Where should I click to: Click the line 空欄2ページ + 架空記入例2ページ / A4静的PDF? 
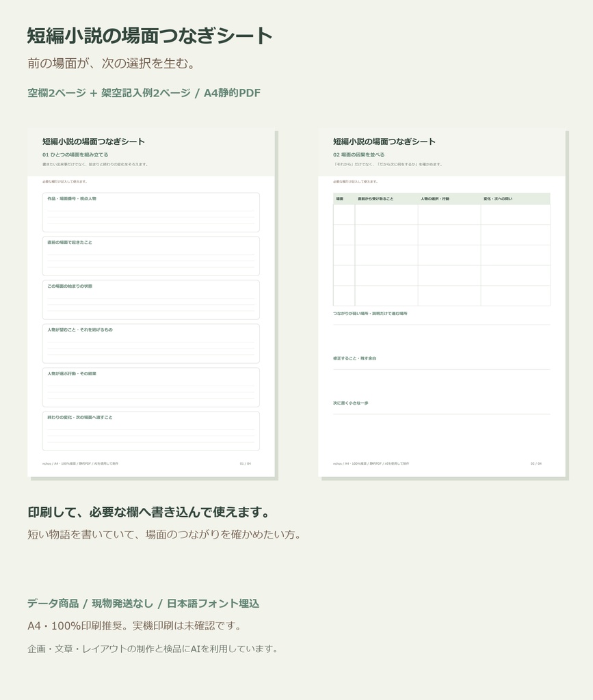[x=144, y=93]
